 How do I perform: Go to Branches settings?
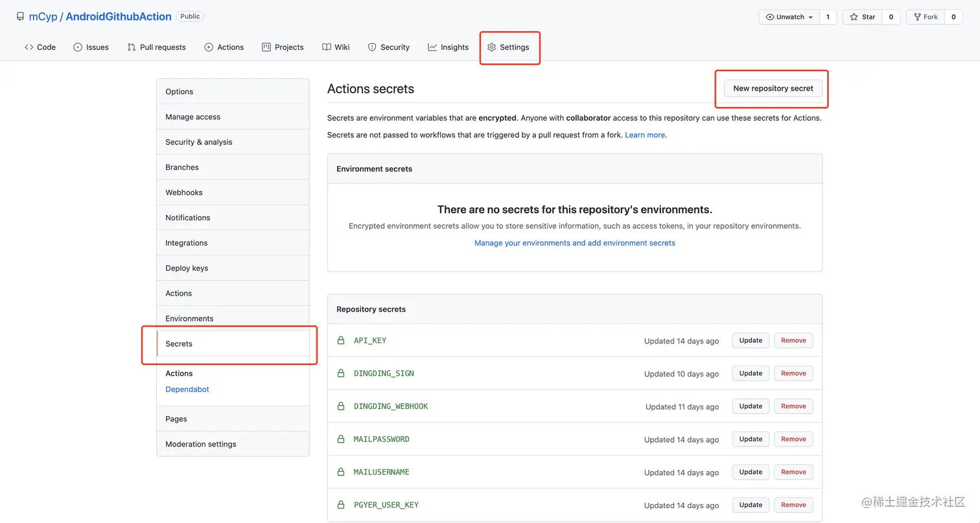pyautogui.click(x=233, y=167)
